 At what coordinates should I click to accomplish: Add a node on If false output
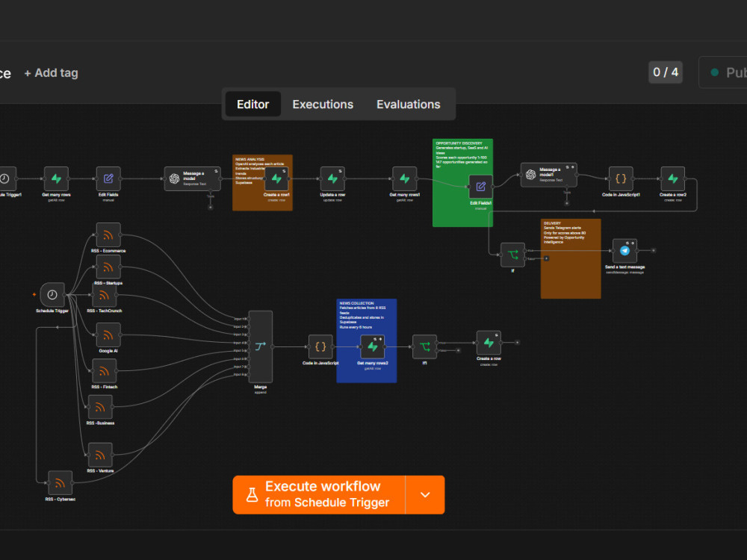(547, 258)
